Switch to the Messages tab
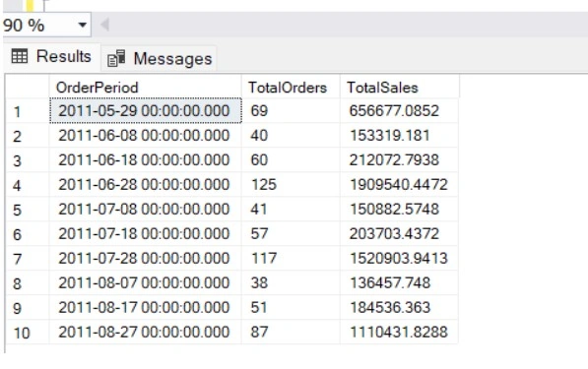The width and height of the screenshot is (588, 369). tap(159, 59)
